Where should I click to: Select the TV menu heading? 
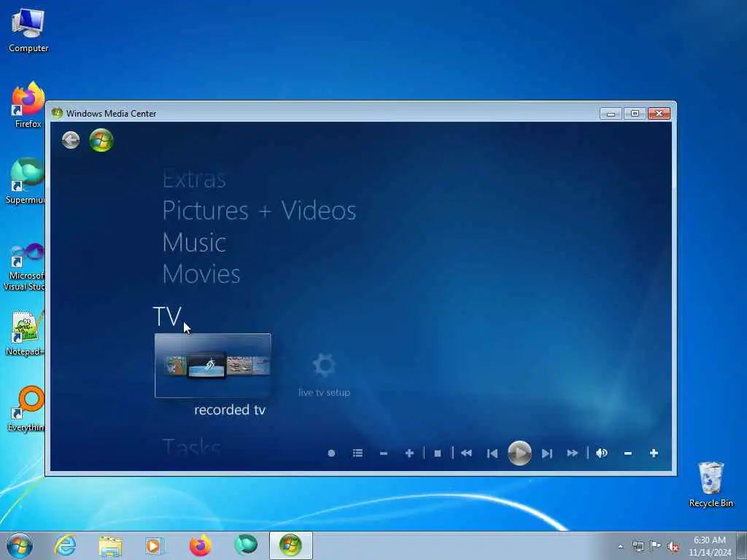tap(167, 316)
